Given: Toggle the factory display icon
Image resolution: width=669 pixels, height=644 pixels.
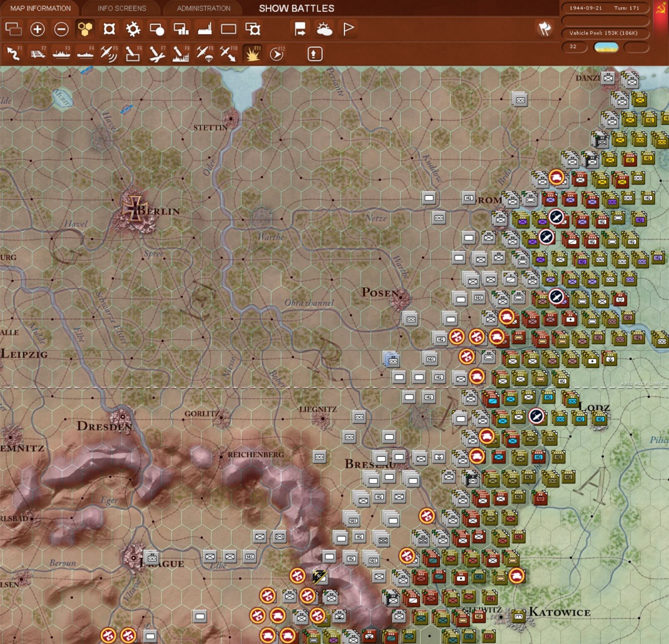Looking at the screenshot, I should [205, 29].
